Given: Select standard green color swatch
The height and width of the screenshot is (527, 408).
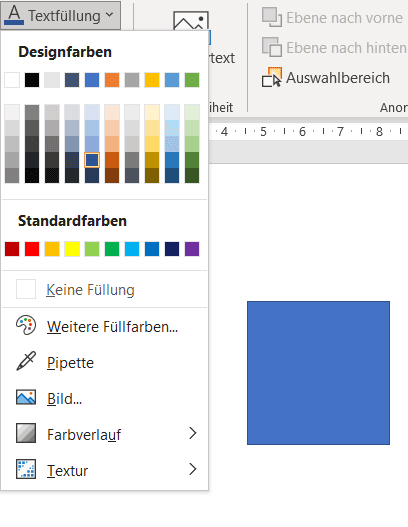Looking at the screenshot, I should [x=112, y=249].
